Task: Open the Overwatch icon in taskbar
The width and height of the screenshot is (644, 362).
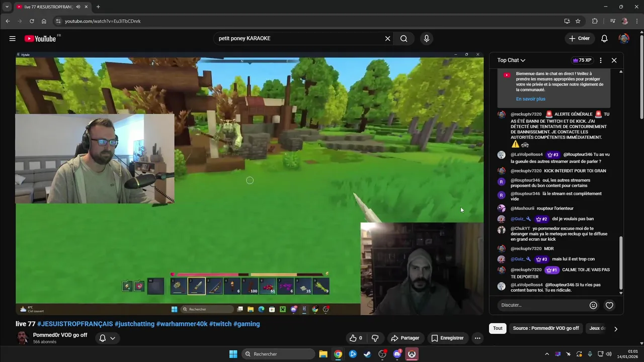Action: (412, 354)
